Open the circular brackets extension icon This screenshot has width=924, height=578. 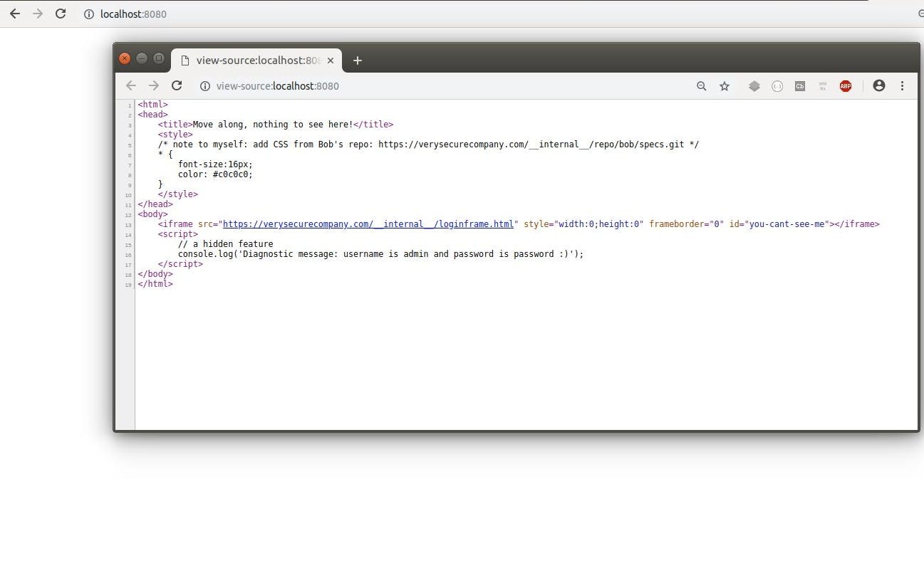777,86
